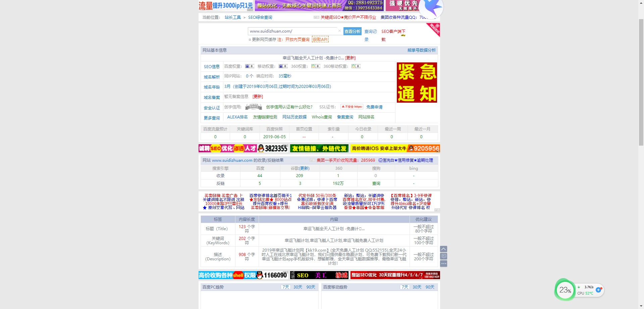Click the 获取API dashed button

click(x=320, y=39)
